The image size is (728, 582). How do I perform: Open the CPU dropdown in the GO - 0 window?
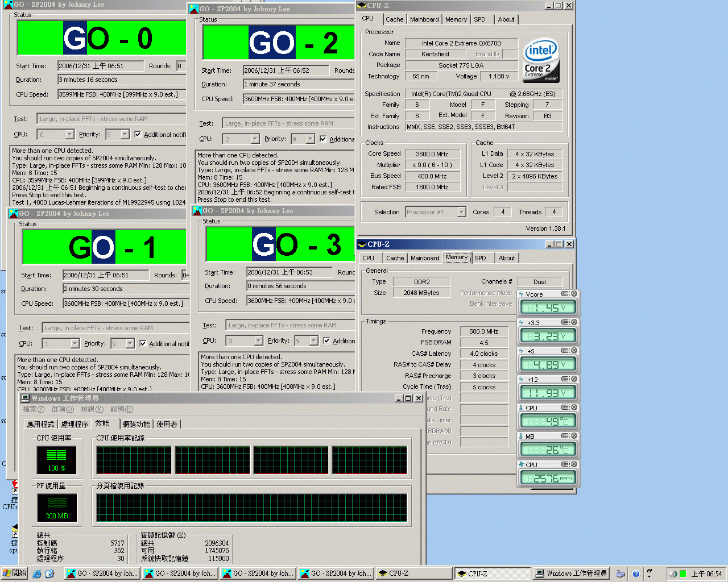point(69,135)
